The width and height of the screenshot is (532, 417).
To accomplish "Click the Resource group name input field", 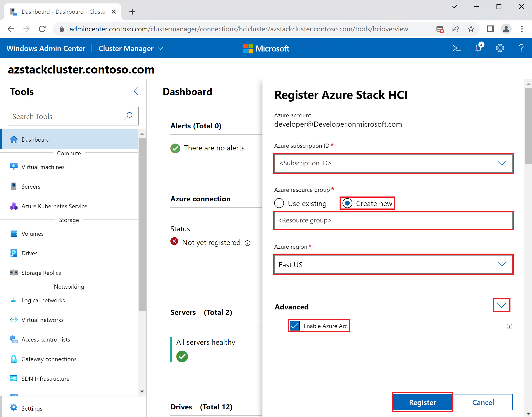I will click(393, 221).
